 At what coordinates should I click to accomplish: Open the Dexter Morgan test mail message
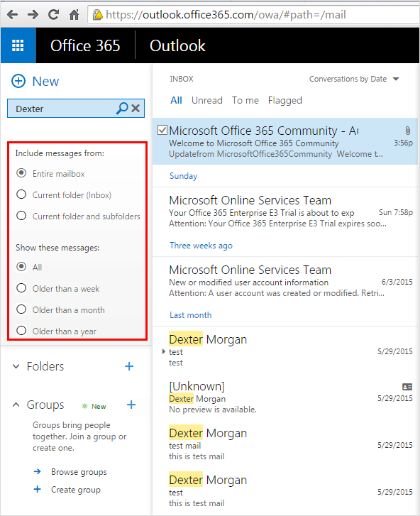pos(284,444)
